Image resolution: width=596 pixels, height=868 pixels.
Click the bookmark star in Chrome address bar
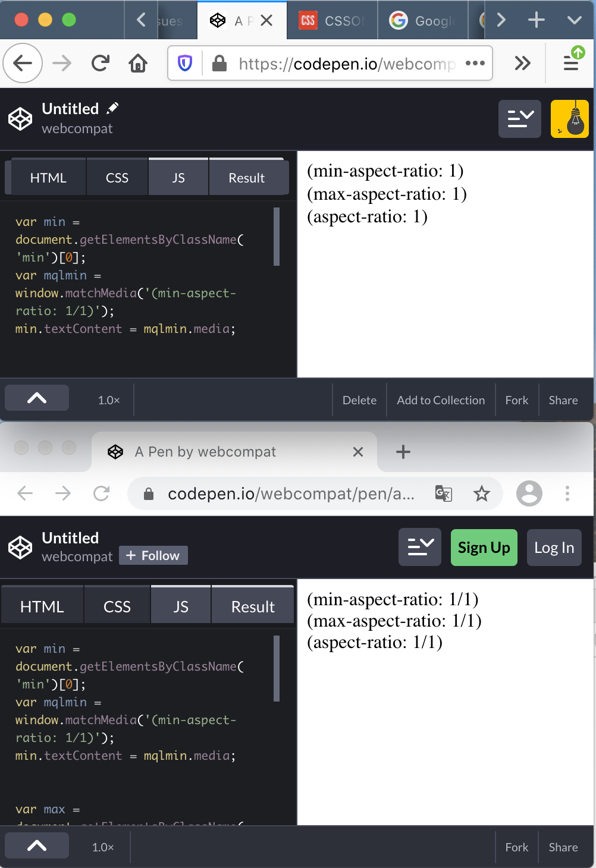click(482, 493)
